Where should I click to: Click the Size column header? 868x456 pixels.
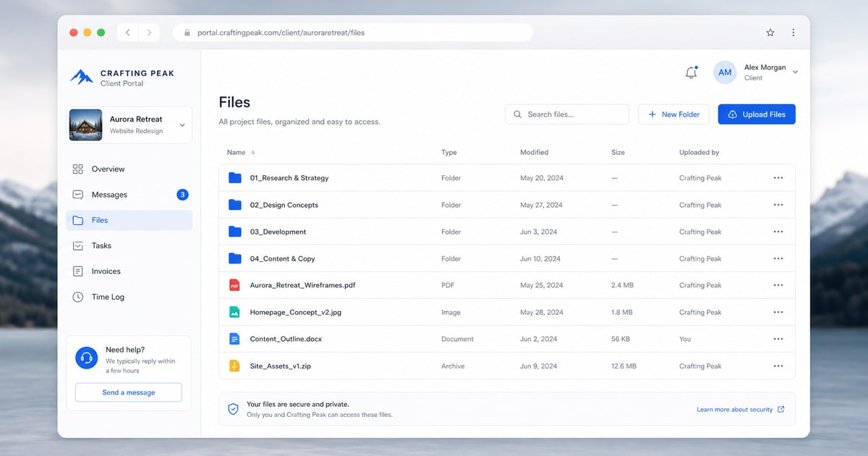(x=618, y=153)
